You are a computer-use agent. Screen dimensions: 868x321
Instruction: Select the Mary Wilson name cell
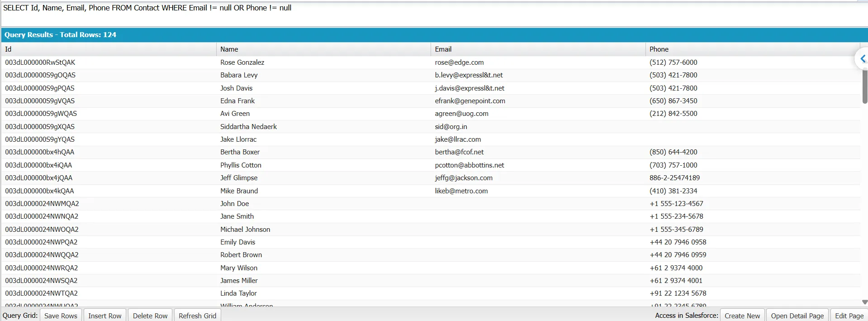(x=323, y=268)
